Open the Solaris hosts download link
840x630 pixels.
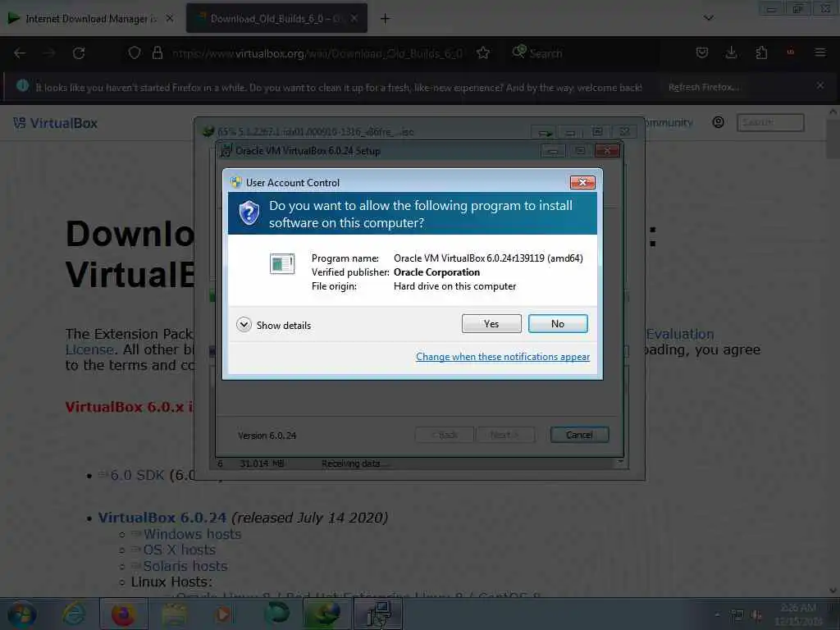185,566
